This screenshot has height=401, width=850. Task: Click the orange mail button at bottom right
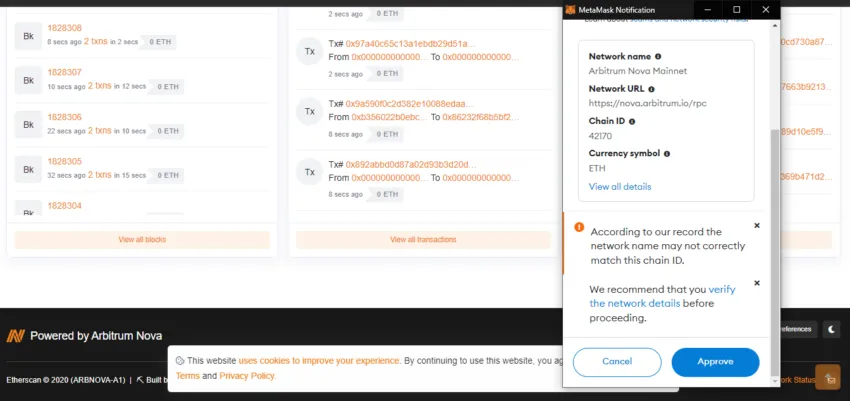click(828, 377)
